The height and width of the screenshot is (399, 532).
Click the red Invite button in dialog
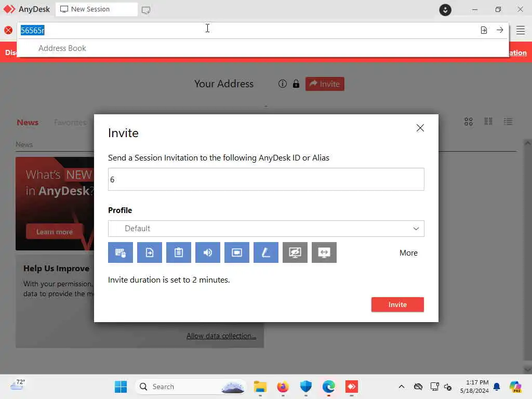pos(397,304)
